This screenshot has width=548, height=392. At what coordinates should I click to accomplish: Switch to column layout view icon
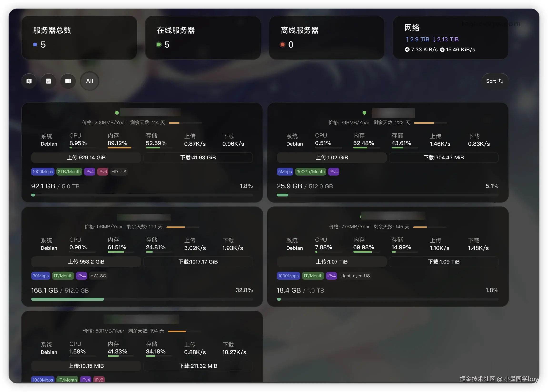(x=68, y=81)
